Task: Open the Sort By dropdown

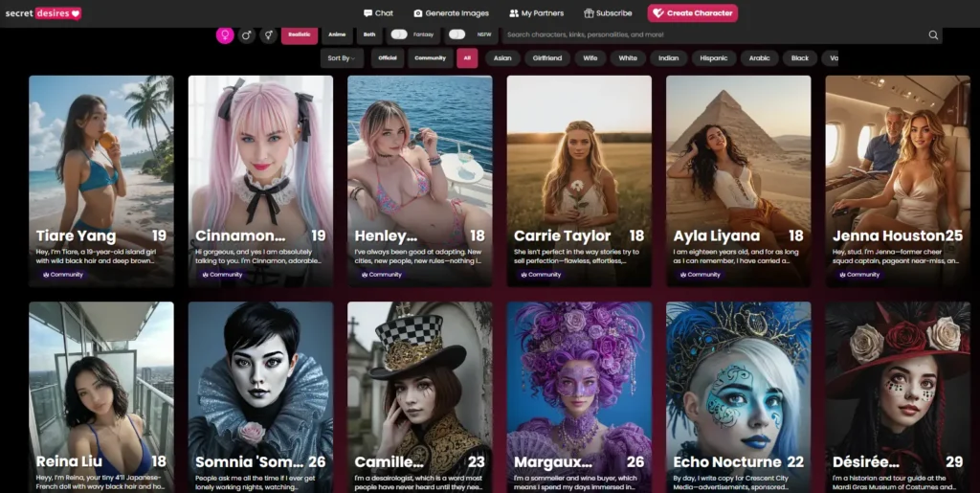Action: pos(342,58)
